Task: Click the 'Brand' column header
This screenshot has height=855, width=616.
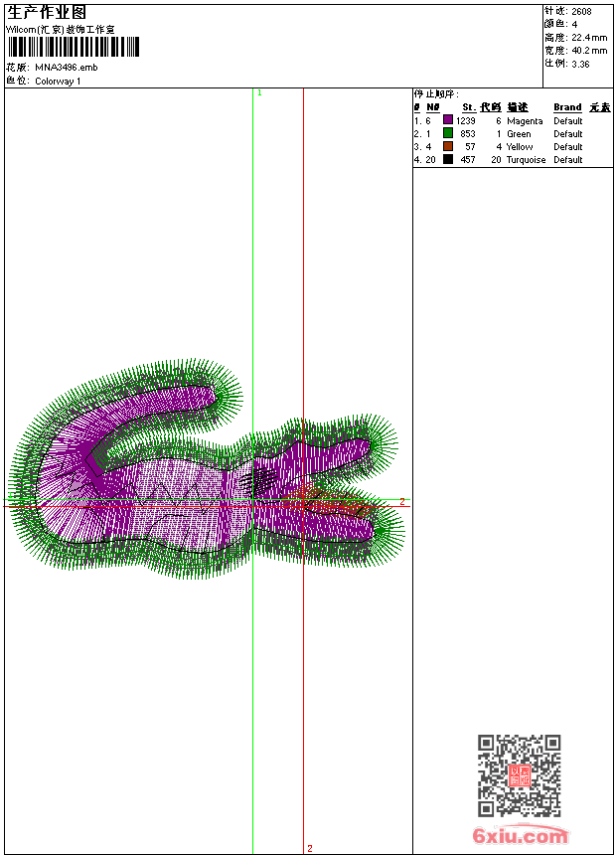Action: coord(567,107)
